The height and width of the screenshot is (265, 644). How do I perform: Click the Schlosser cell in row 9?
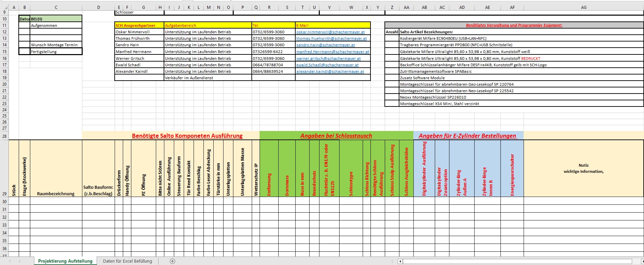click(139, 13)
